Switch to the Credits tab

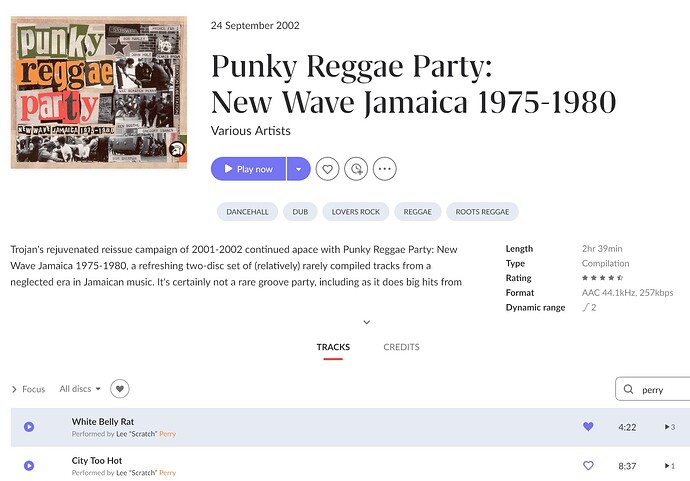pyautogui.click(x=401, y=347)
